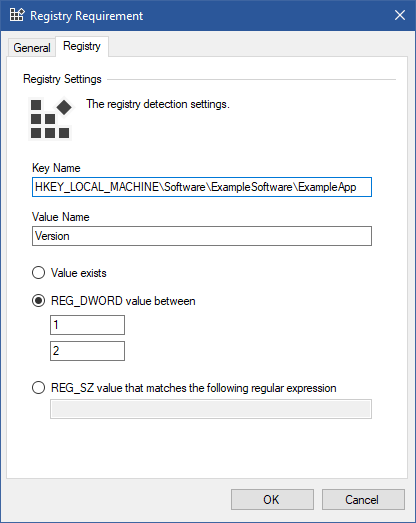Screen dimensions: 416x523
Task: Click the disabled regular expression text box
Action: [x=211, y=409]
